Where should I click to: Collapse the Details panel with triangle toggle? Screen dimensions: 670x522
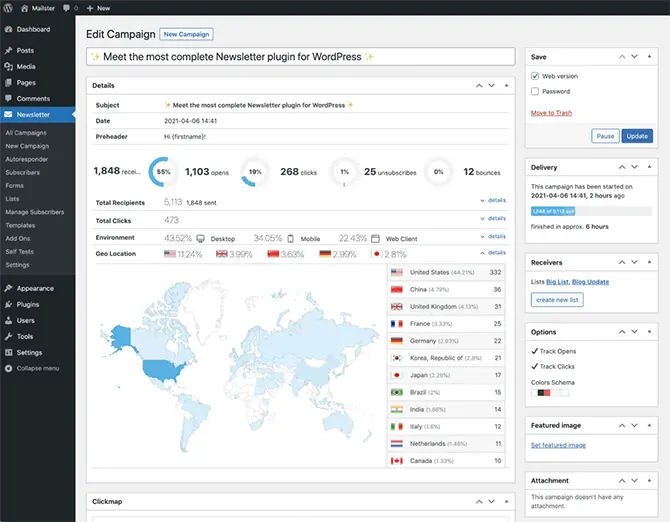pyautogui.click(x=506, y=85)
